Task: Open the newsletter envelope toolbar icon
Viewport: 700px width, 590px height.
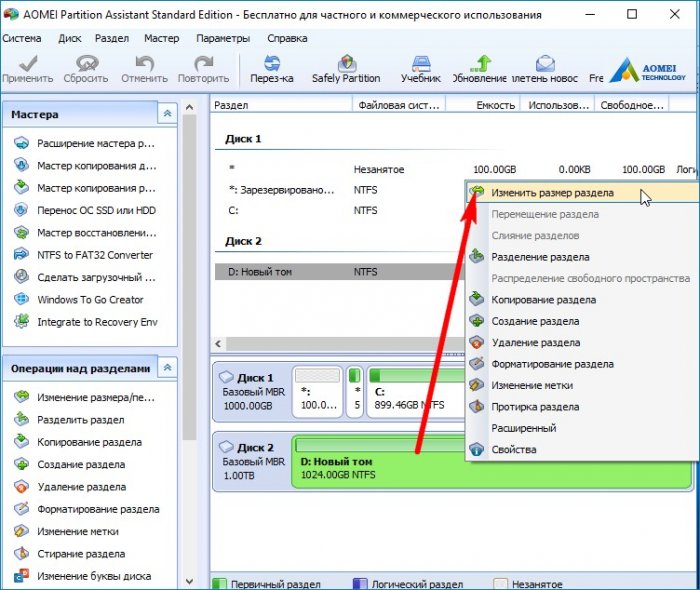Action: (545, 69)
